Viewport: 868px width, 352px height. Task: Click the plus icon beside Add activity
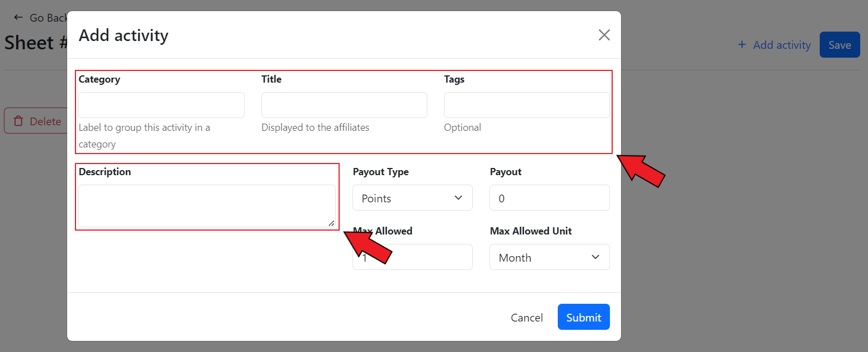point(741,45)
